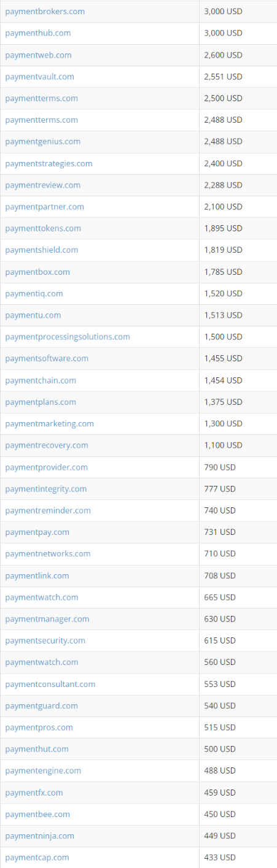Click paymentchain.com domain link
Image resolution: width=277 pixels, height=868 pixels.
pyautogui.click(x=41, y=380)
